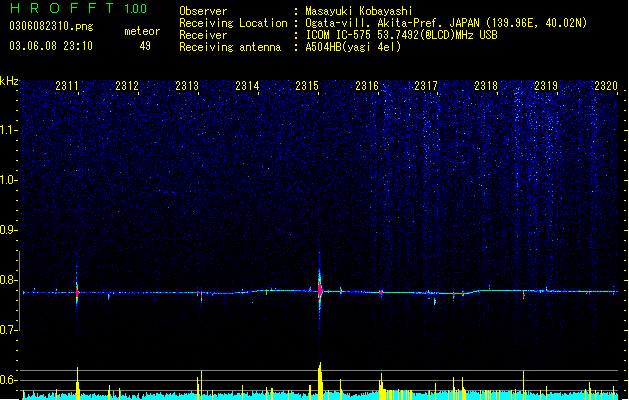Click the Receiving Location label

point(233,23)
